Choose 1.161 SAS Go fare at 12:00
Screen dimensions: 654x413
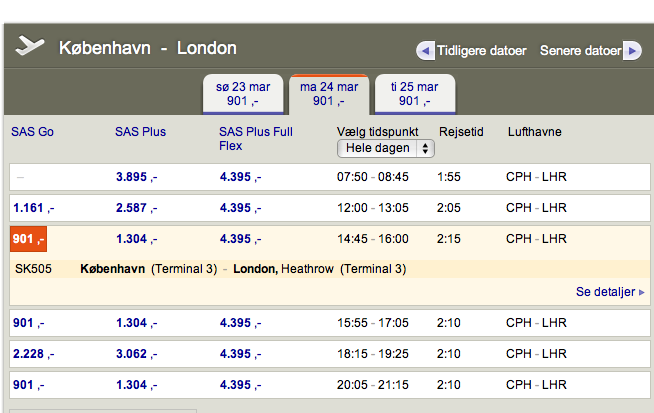point(33,208)
